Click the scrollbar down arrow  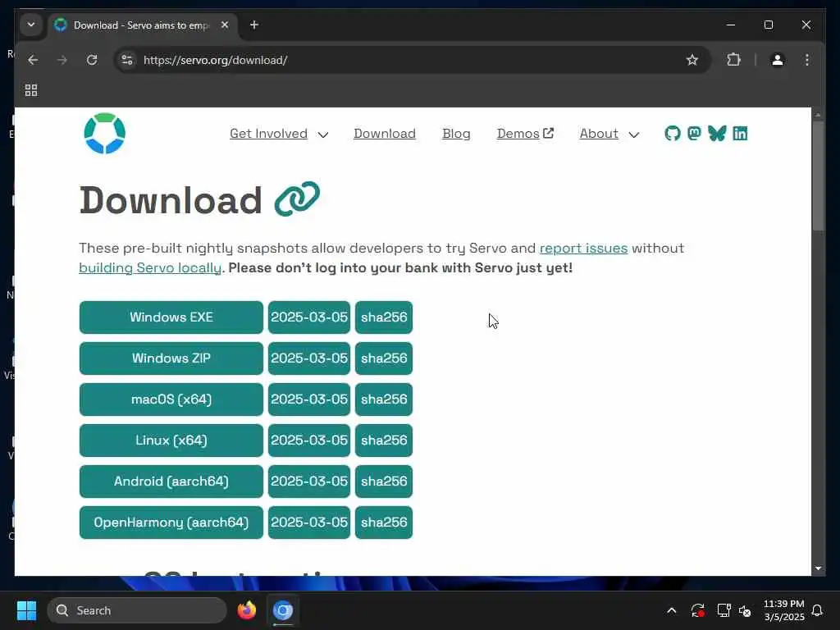[818, 568]
